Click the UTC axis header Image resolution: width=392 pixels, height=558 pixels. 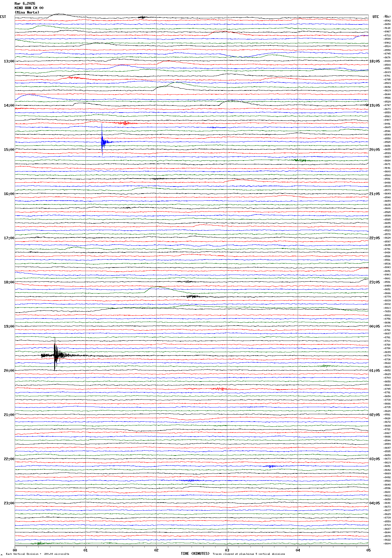[375, 17]
